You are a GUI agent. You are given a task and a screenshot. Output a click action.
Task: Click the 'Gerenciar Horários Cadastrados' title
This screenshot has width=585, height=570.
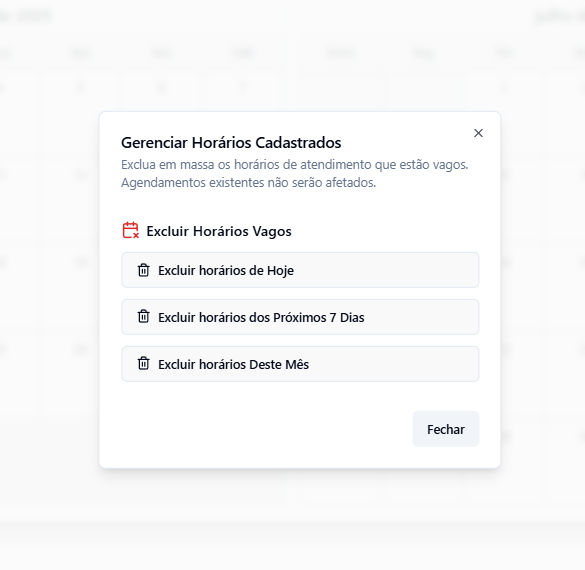pyautogui.click(x=231, y=143)
